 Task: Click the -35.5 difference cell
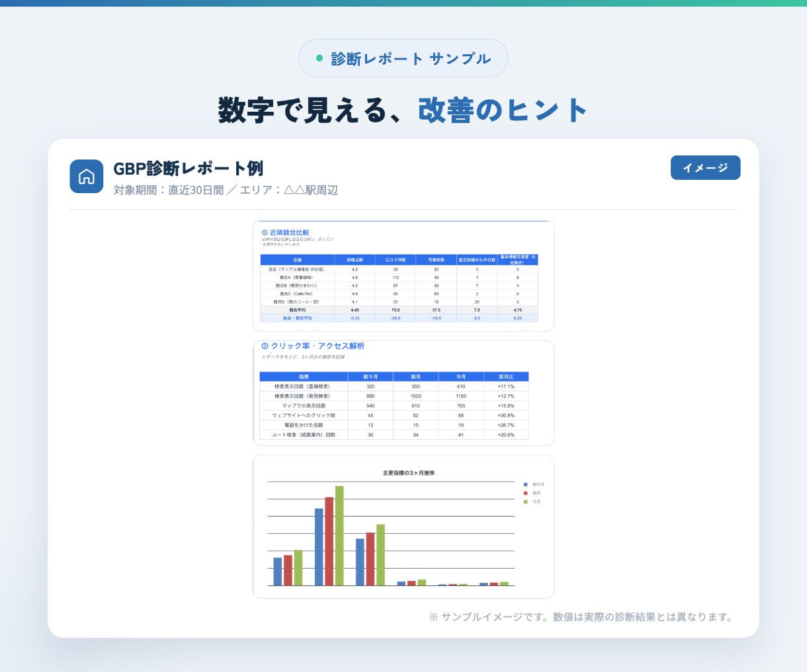396,318
